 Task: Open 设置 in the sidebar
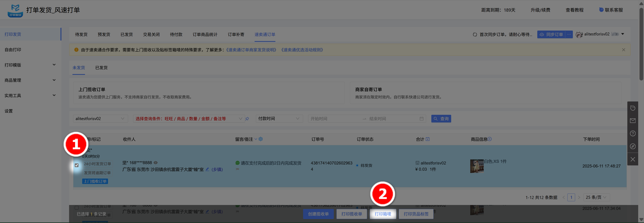pos(8,111)
